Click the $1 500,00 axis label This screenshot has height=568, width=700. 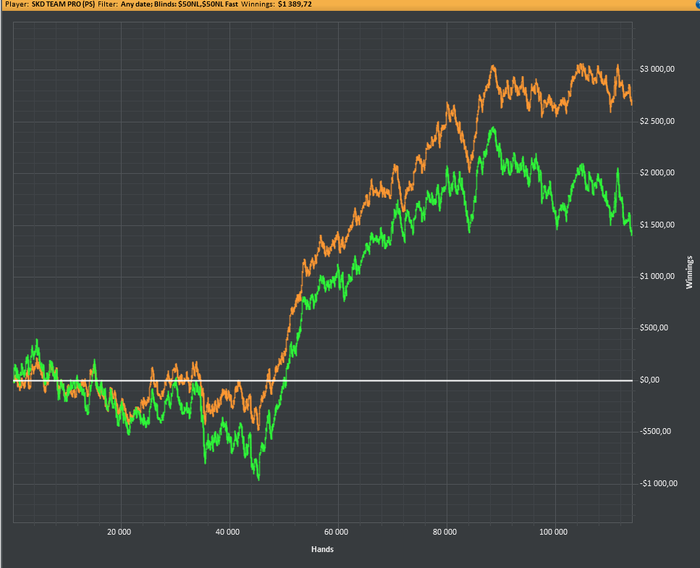tap(657, 225)
